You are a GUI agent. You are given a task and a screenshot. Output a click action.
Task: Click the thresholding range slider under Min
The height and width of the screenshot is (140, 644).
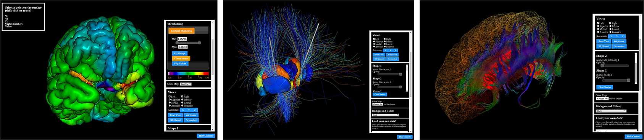pos(188,43)
